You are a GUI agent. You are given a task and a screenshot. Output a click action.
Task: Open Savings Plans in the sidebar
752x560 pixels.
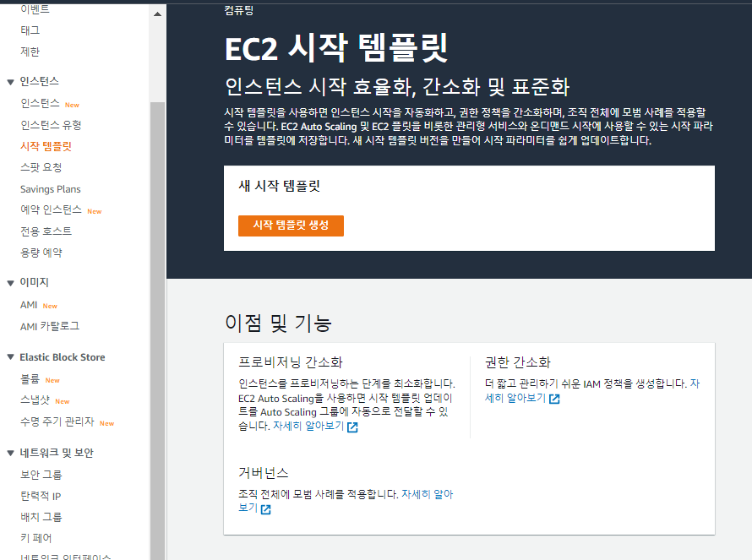pos(51,189)
